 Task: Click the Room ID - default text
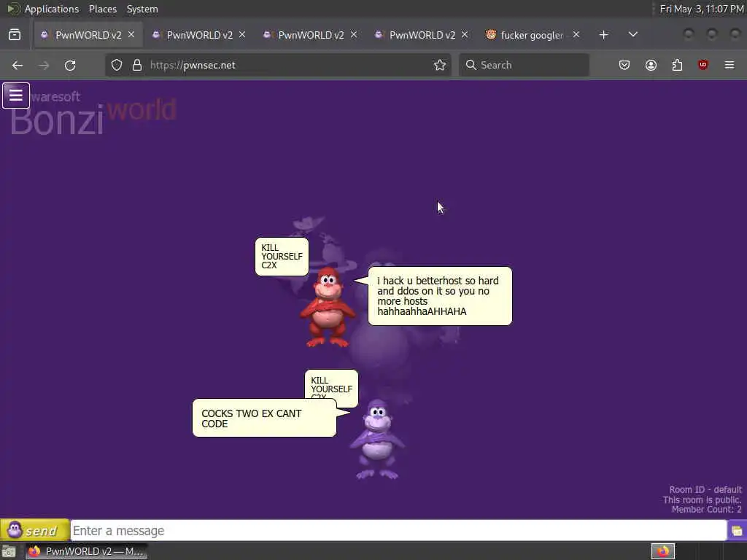click(x=705, y=489)
